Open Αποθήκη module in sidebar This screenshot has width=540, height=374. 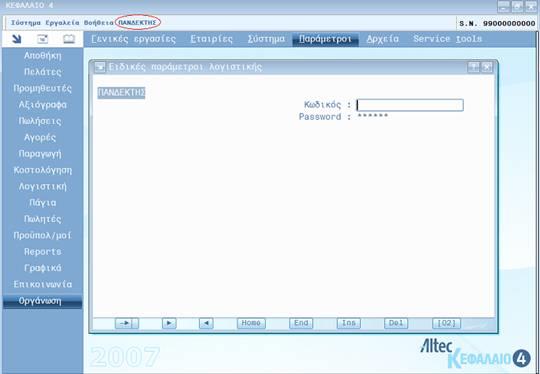pyautogui.click(x=43, y=56)
